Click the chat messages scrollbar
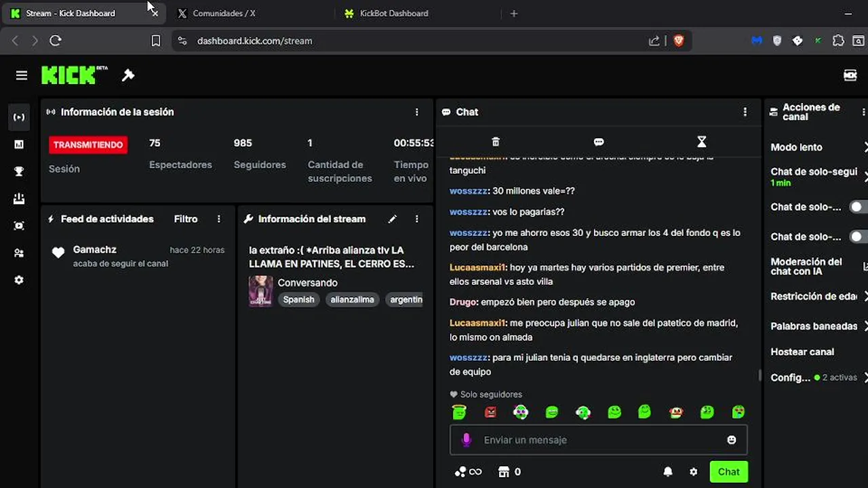The height and width of the screenshot is (488, 868). tap(759, 375)
